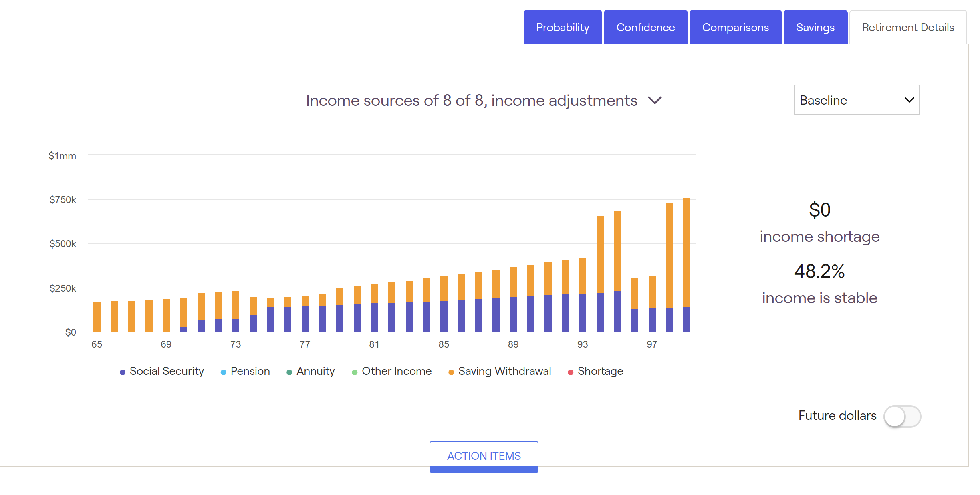The image size is (980, 495).
Task: Open the Baseline scenario dropdown
Action: pos(857,100)
